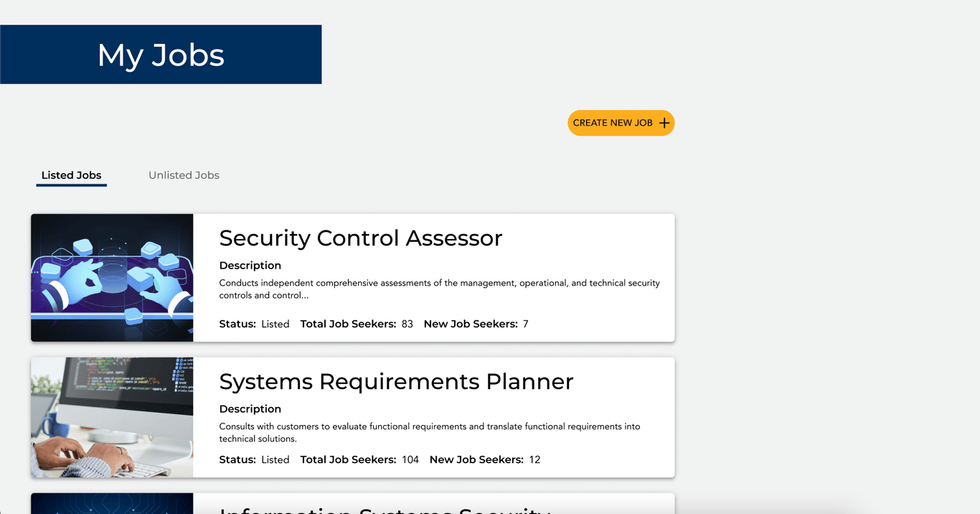Click Status Listed on Security Control Assessor
The height and width of the screenshot is (514, 980).
point(254,324)
